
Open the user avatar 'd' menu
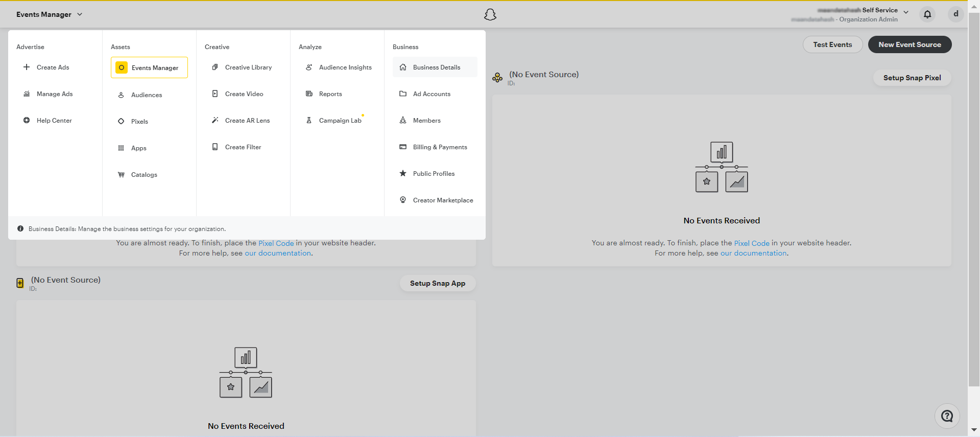coord(955,14)
